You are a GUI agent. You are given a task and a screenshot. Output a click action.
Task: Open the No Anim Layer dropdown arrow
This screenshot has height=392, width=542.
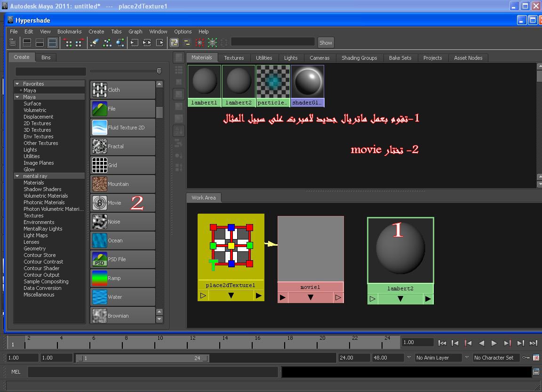[x=409, y=358]
